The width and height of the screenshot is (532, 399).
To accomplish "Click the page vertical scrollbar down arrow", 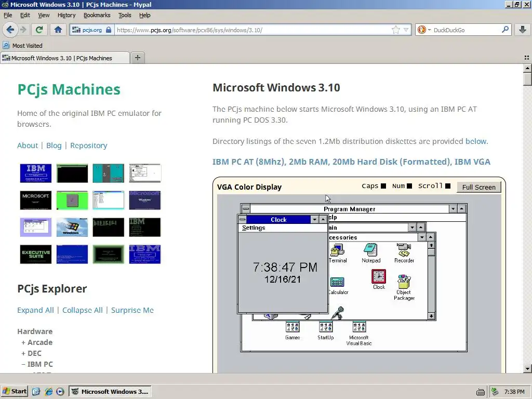I will [527, 368].
